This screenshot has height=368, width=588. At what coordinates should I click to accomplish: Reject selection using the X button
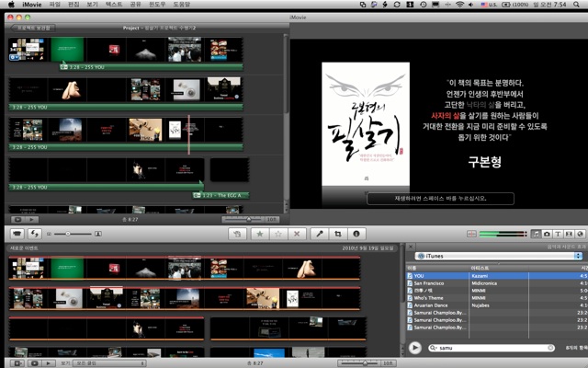point(297,234)
